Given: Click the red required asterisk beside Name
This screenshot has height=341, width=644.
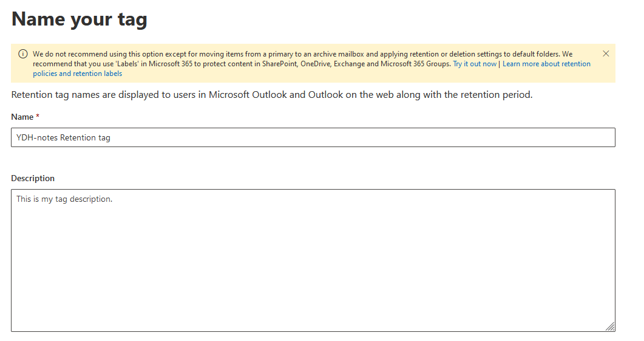Looking at the screenshot, I should click(x=38, y=117).
